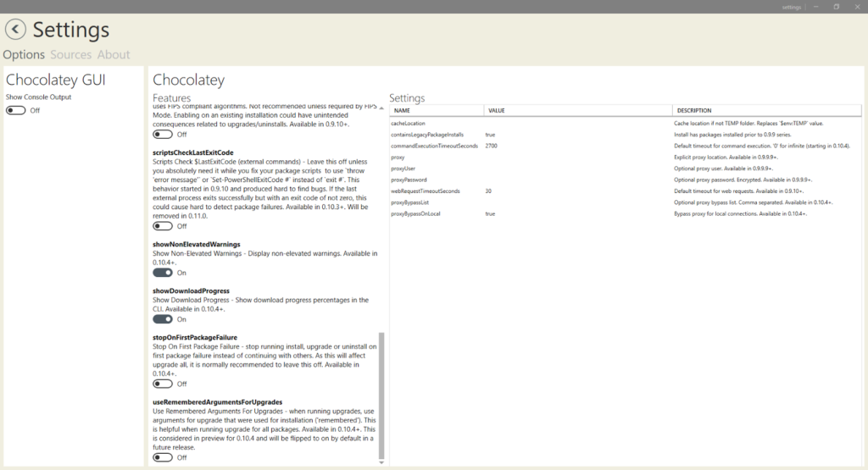The image size is (868, 470).
Task: Select the proxyBypassOnLocal setting row
Action: click(626, 214)
